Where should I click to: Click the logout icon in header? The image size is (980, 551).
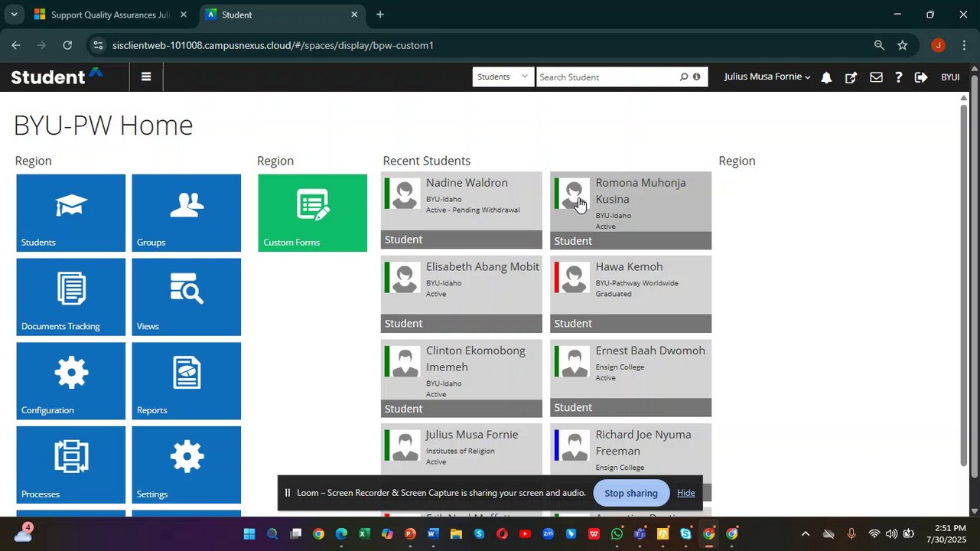(x=921, y=77)
